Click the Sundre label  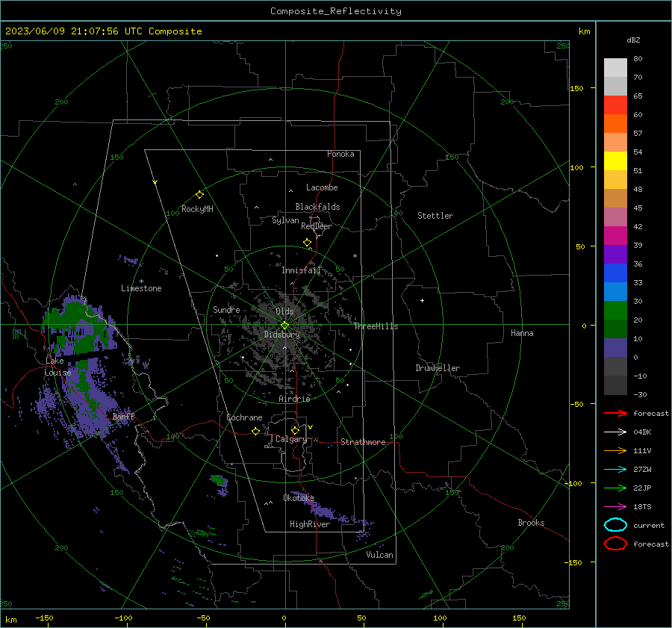coord(226,309)
